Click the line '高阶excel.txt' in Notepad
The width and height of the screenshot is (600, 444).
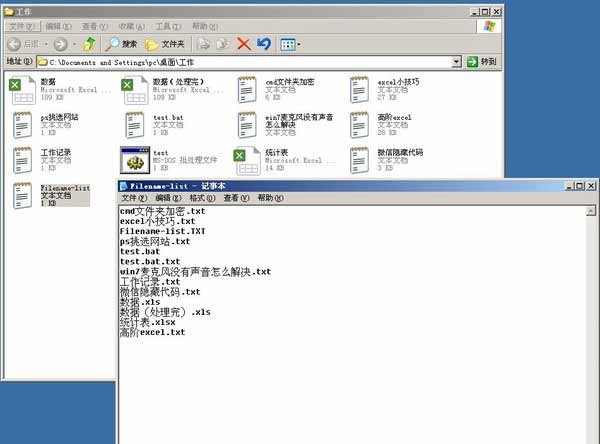tap(152, 332)
